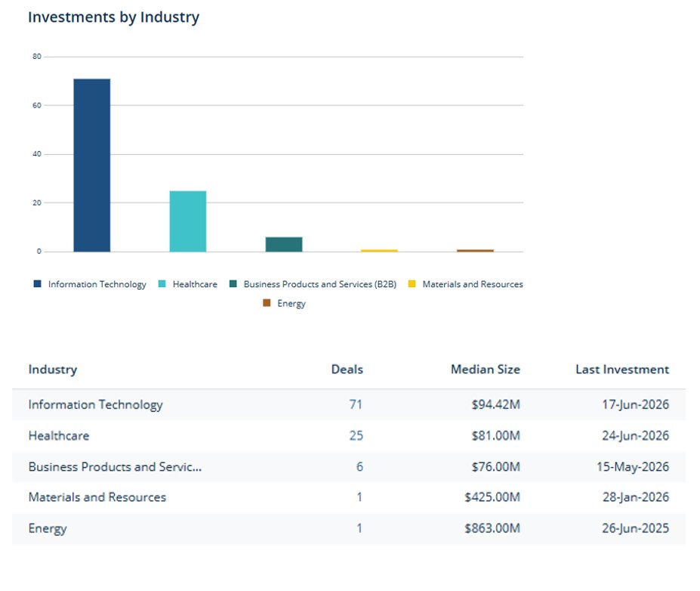
Task: Click the $425.00M median size value
Action: coord(492,497)
